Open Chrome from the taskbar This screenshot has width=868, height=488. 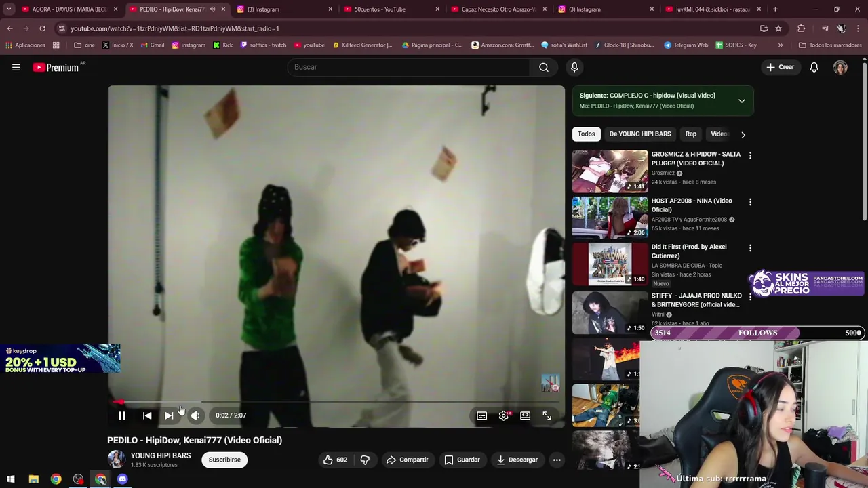click(56, 479)
